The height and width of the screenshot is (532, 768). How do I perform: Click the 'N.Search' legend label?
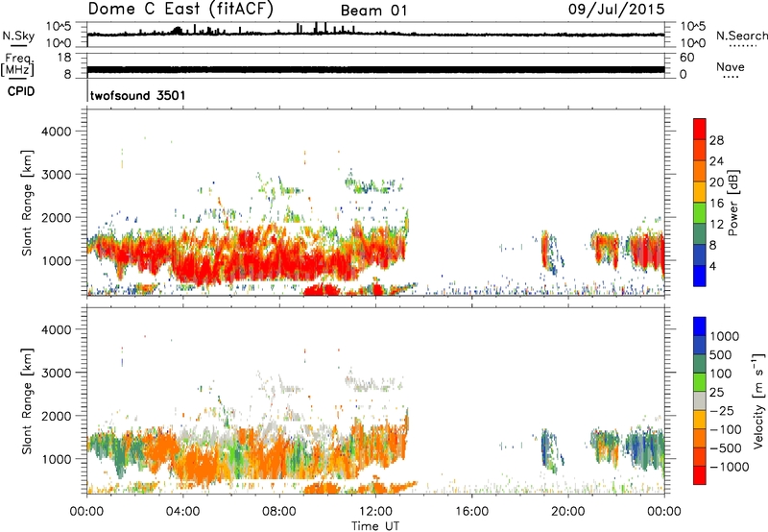(741, 36)
